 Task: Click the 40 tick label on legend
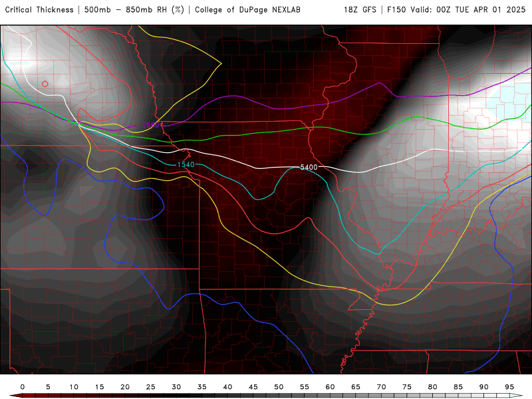coord(227,387)
